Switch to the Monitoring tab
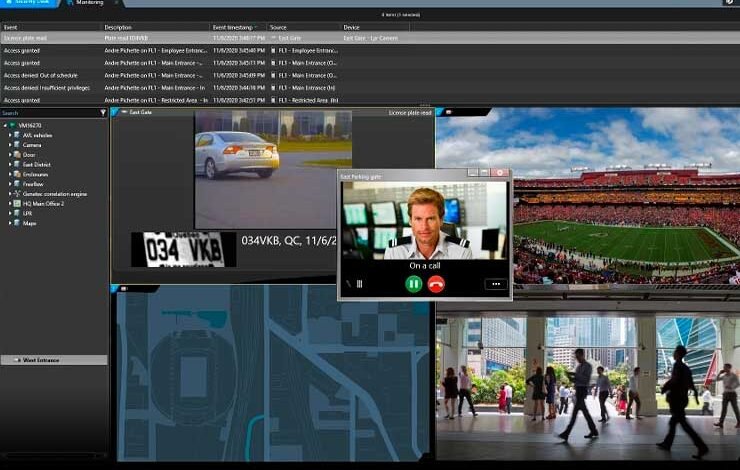This screenshot has height=470, width=740. (x=90, y=4)
